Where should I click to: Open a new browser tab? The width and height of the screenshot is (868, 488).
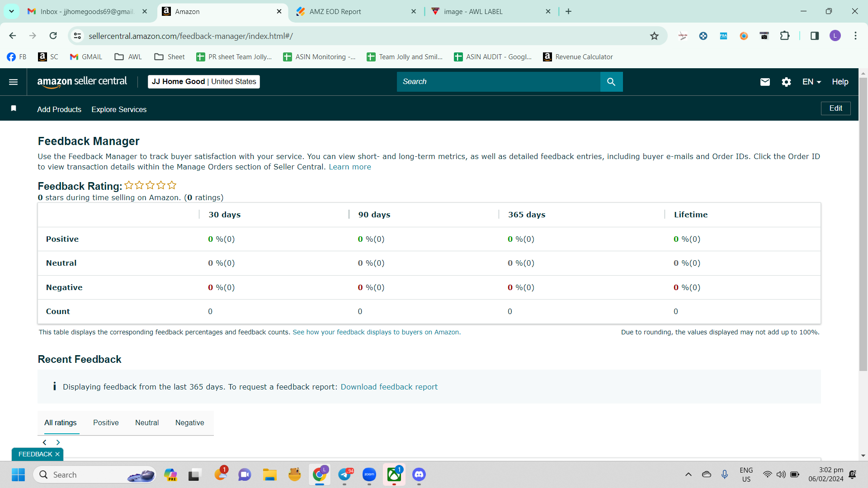tap(568, 11)
